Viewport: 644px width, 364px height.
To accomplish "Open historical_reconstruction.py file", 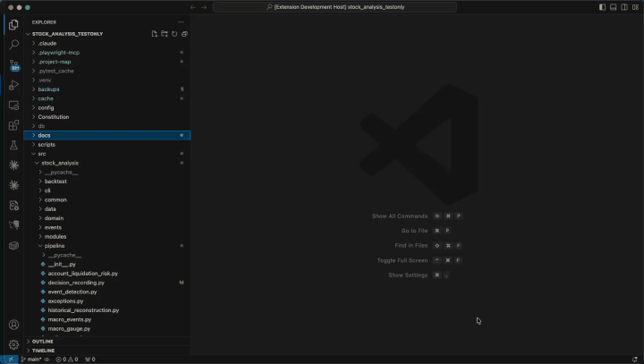I will (x=106, y=310).
